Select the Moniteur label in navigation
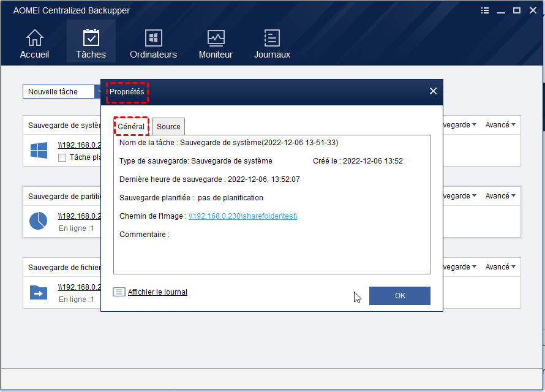 coord(216,55)
